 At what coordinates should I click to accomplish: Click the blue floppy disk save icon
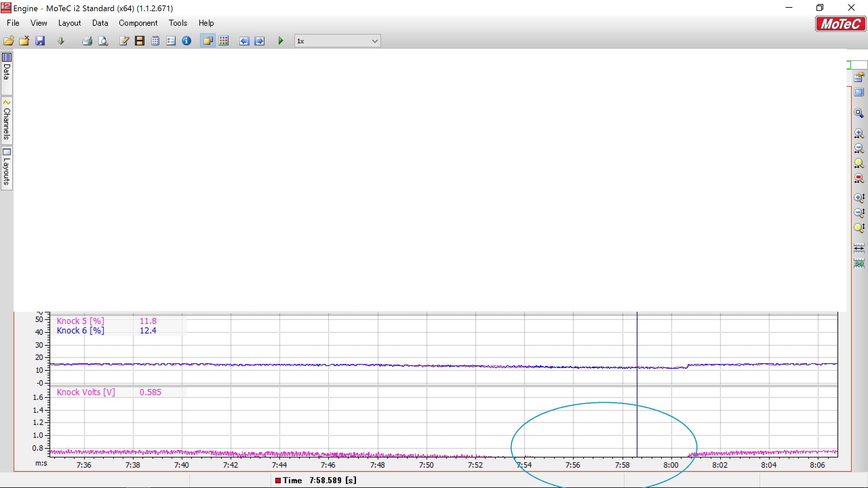coord(40,41)
